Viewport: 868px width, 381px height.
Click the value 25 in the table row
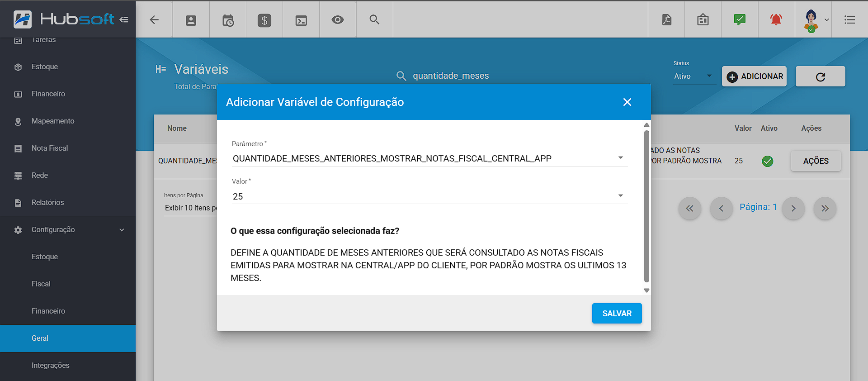tap(739, 161)
